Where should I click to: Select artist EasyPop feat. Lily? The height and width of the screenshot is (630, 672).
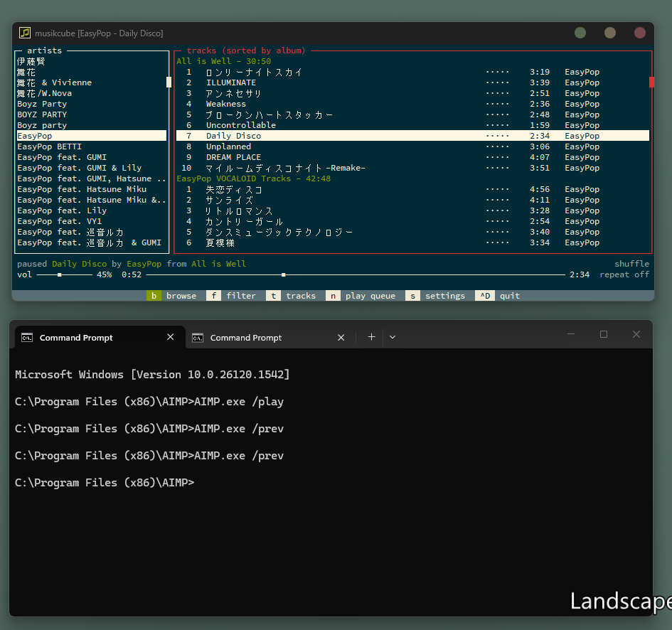[92, 210]
